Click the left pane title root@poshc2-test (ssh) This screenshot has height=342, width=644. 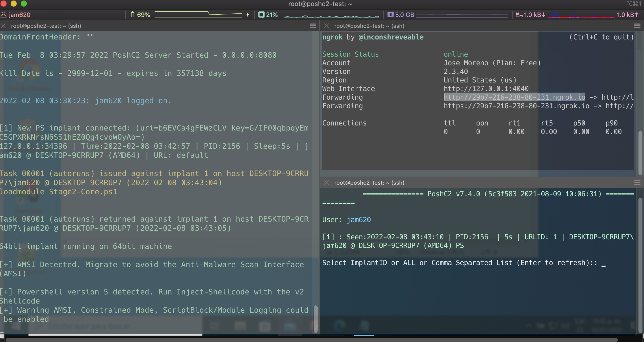tap(46, 26)
